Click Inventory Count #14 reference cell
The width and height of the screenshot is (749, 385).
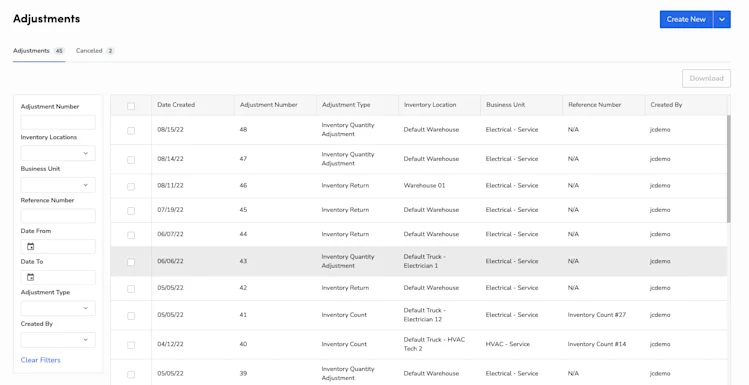(x=597, y=344)
